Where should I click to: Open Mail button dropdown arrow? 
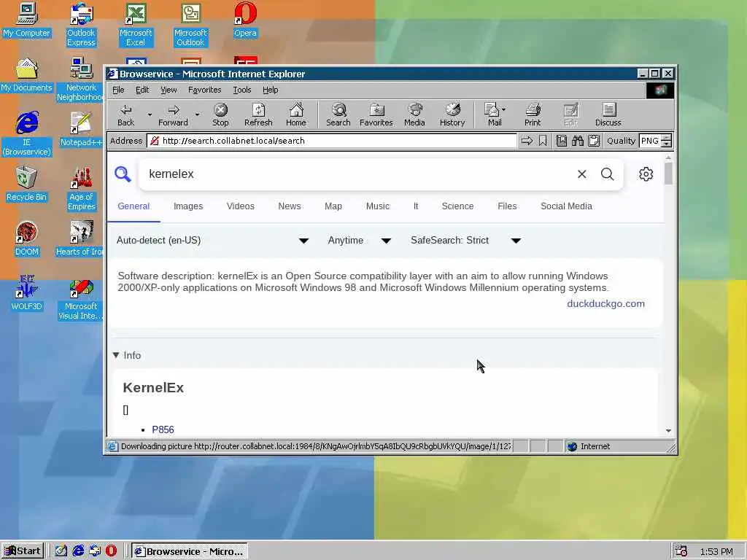504,109
